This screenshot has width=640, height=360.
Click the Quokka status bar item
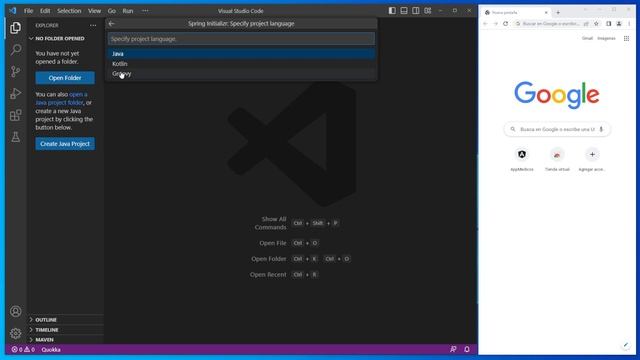[x=51, y=350]
